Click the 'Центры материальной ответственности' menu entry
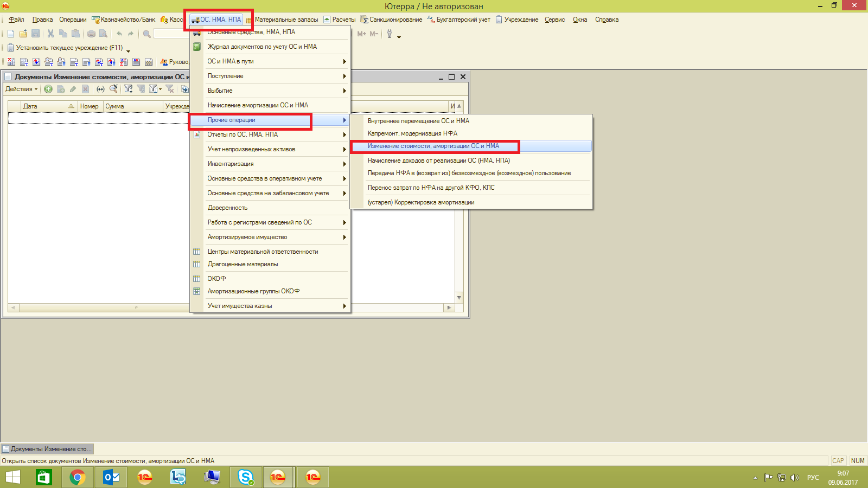Viewport: 868px width, 488px height. pos(263,252)
